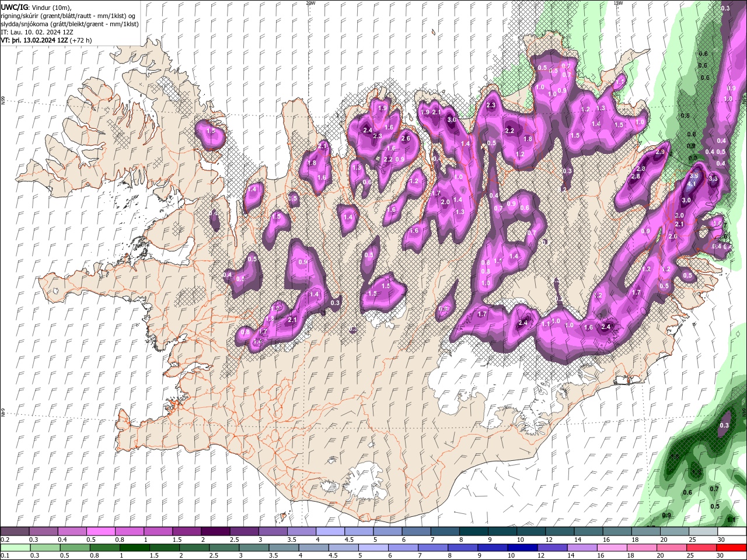Click the 'IT: Lau. 10. 02. 2024 12Z' line
The height and width of the screenshot is (560, 747).
coord(37,32)
